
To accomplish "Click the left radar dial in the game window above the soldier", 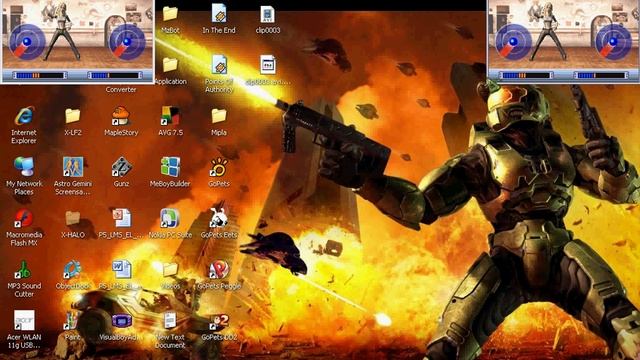I will point(513,42).
